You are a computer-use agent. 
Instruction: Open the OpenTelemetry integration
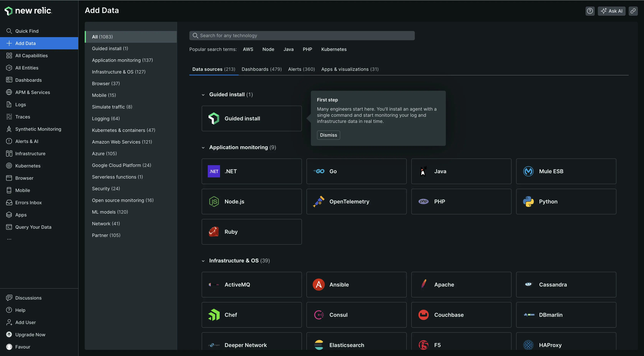click(x=356, y=202)
